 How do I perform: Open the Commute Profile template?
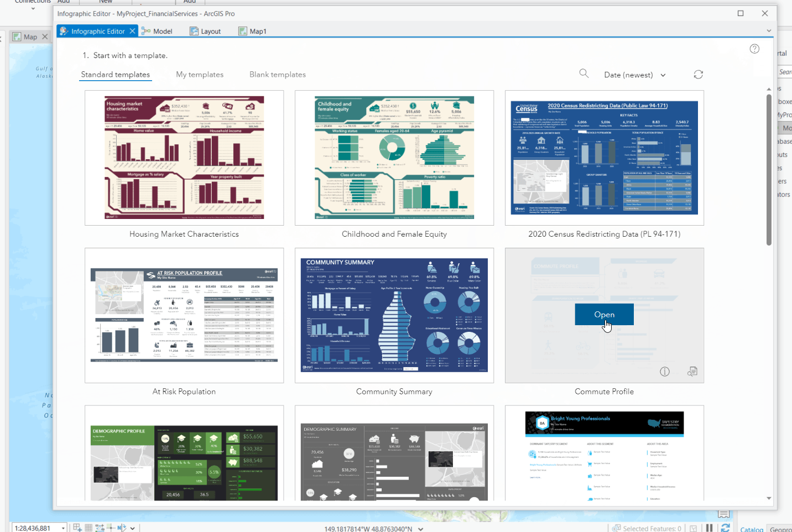coord(604,314)
